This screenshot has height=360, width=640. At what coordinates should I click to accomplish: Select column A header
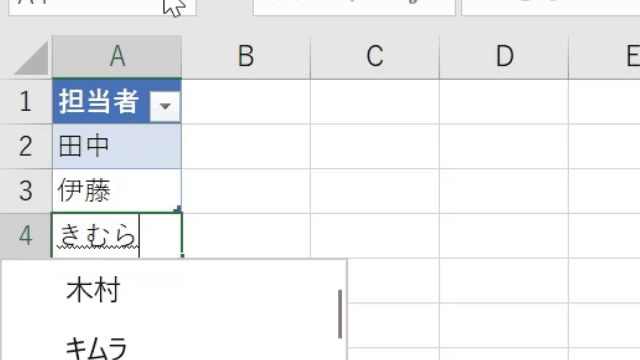click(x=117, y=56)
